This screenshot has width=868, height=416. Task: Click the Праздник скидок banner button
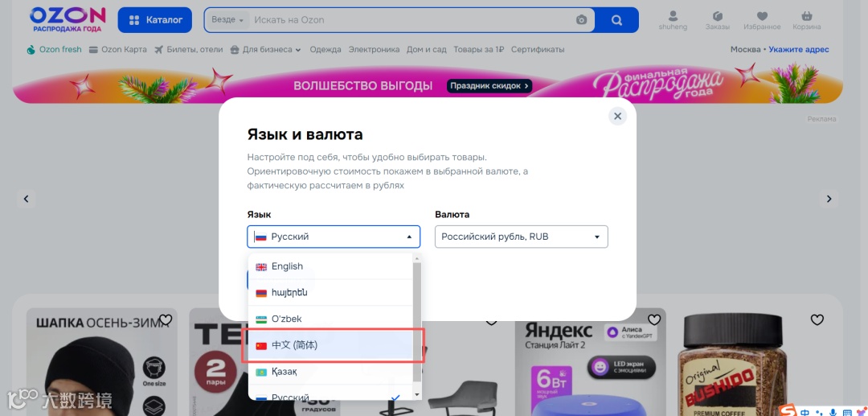490,86
